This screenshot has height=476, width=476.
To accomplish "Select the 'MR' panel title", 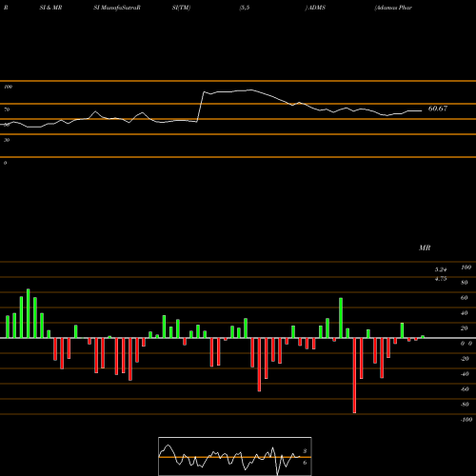I will 425,248.
